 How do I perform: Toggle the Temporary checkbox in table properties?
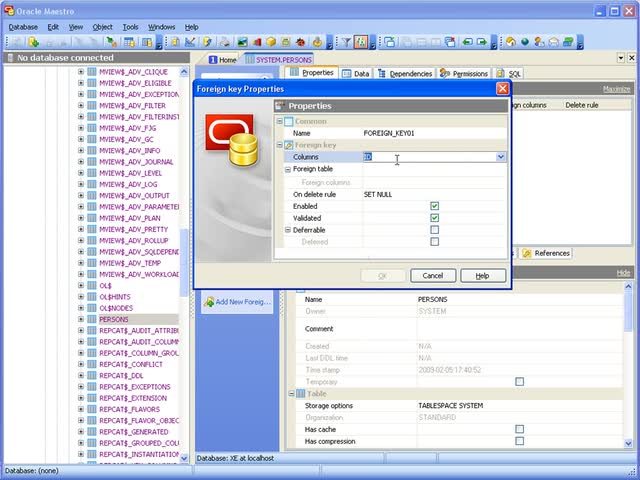click(x=519, y=382)
